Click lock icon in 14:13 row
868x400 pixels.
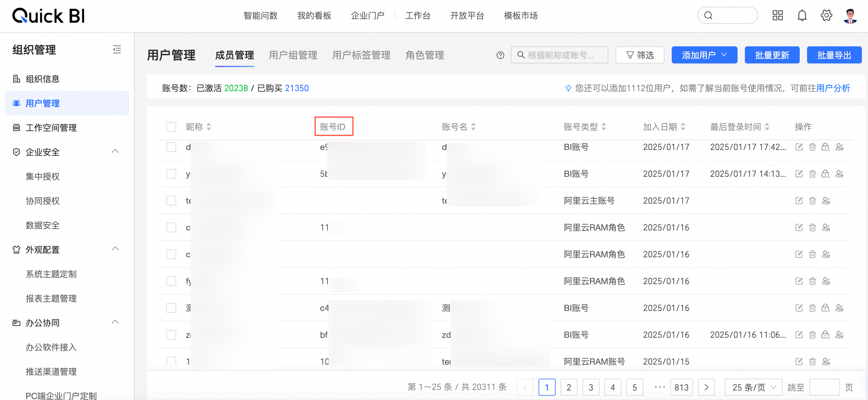coord(825,174)
